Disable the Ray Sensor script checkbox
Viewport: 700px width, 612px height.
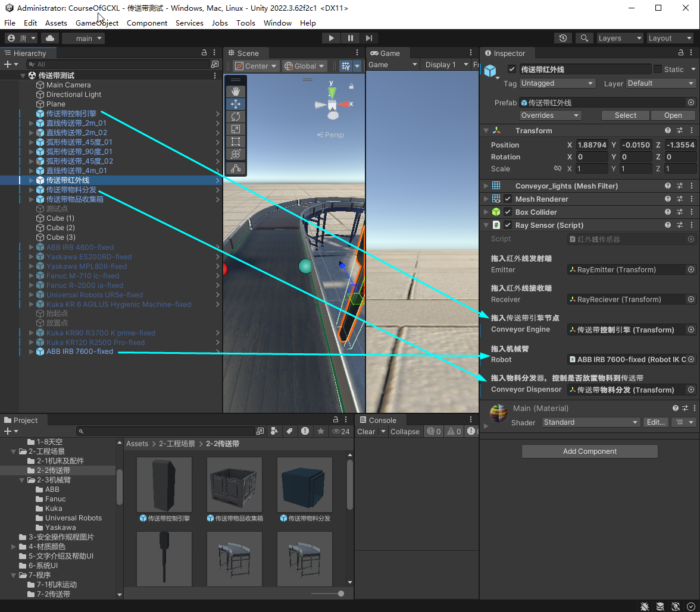(508, 225)
